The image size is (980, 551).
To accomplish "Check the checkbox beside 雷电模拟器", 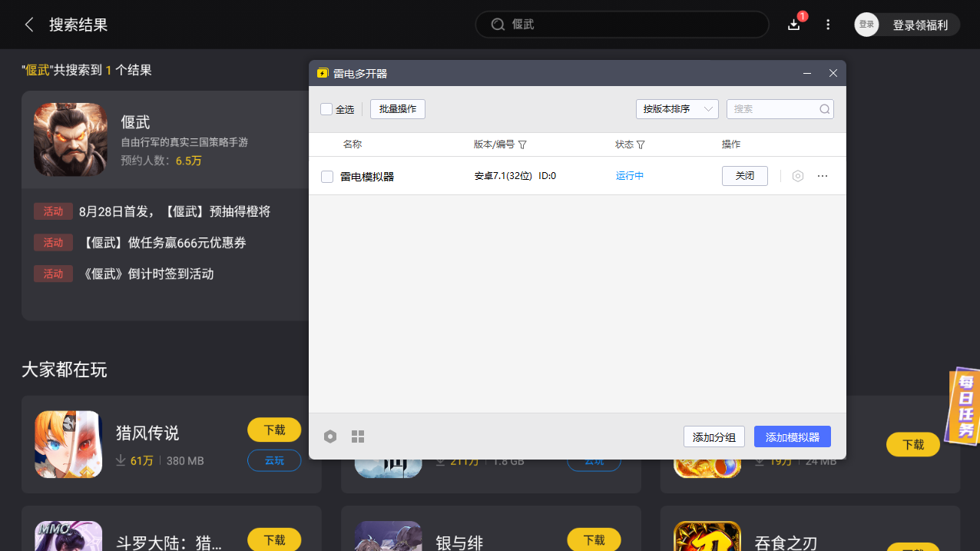I will click(x=326, y=175).
